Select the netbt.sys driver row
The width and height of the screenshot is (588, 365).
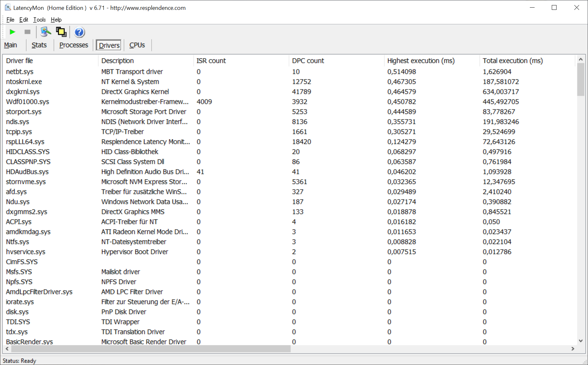(x=290, y=72)
